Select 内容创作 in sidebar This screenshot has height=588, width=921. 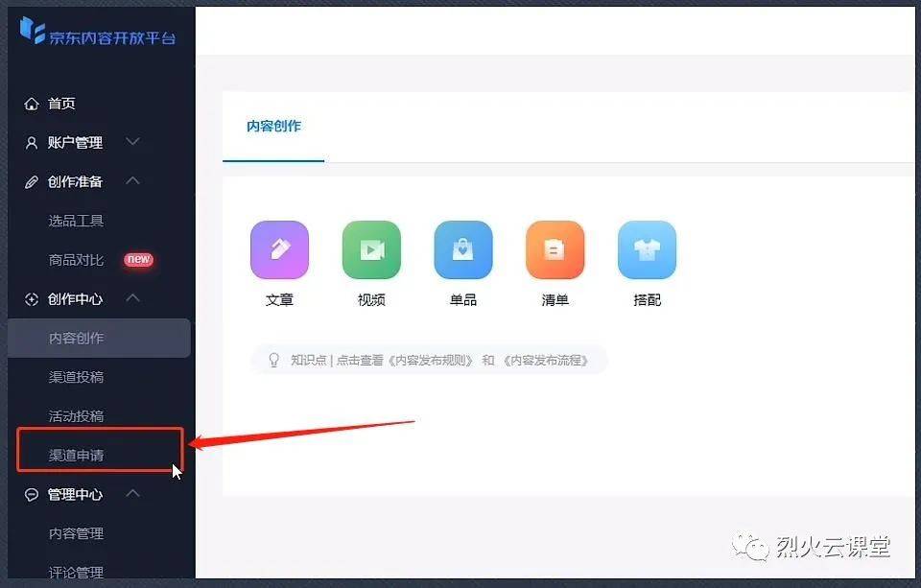click(99, 338)
